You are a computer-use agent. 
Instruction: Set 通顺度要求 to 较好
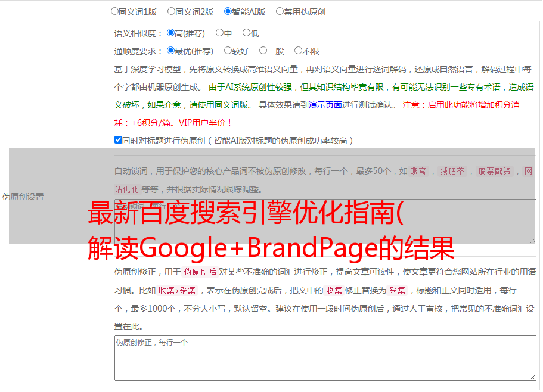pos(228,51)
